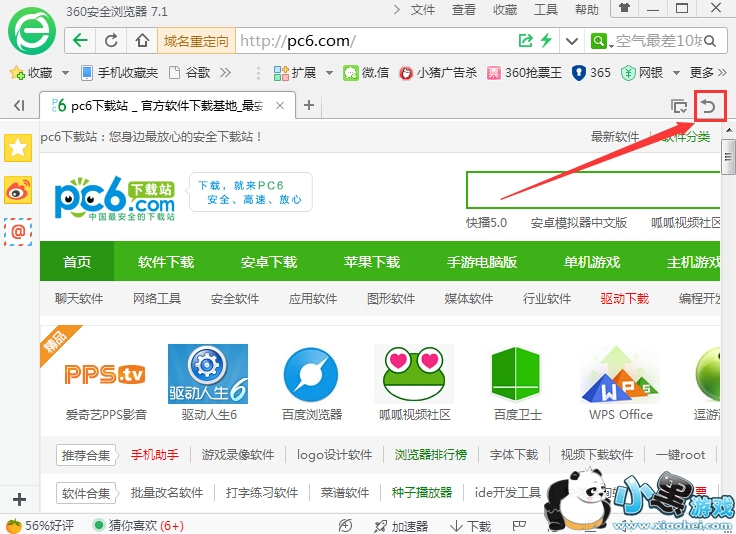Close the pc6下载站 tab
The width and height of the screenshot is (736, 534).
pyautogui.click(x=280, y=106)
